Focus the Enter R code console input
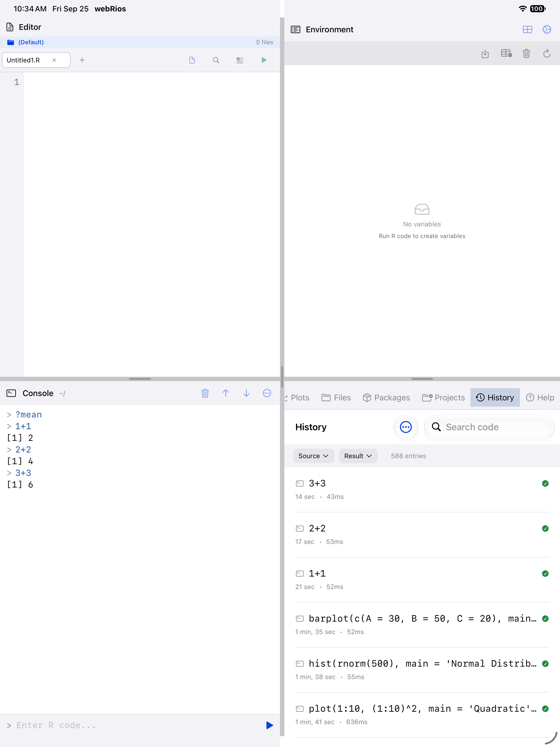The image size is (560, 747). [x=135, y=725]
